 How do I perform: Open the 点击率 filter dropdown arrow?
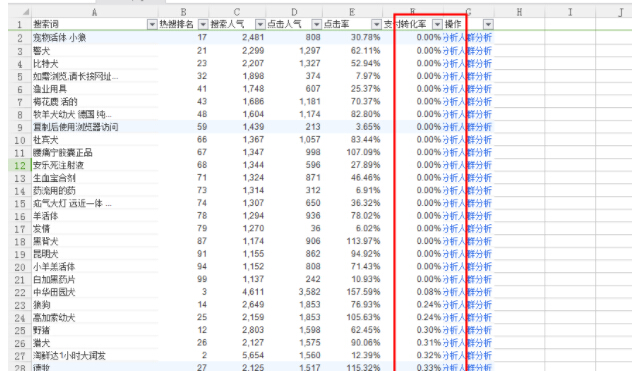[376, 25]
